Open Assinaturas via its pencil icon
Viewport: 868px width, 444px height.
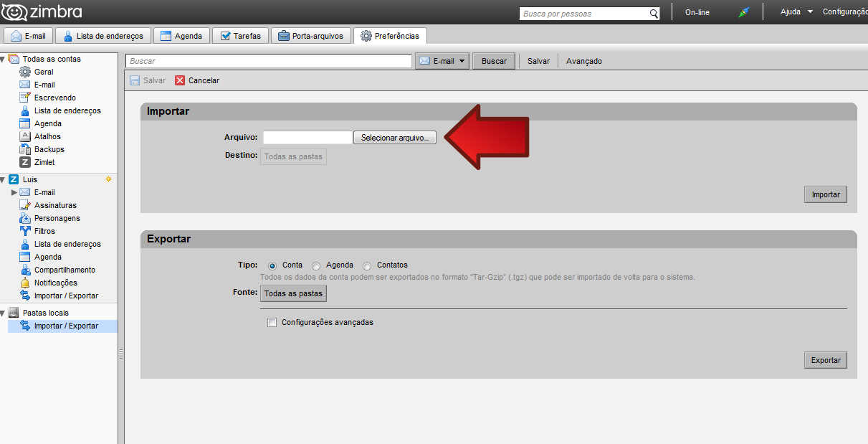coord(25,205)
